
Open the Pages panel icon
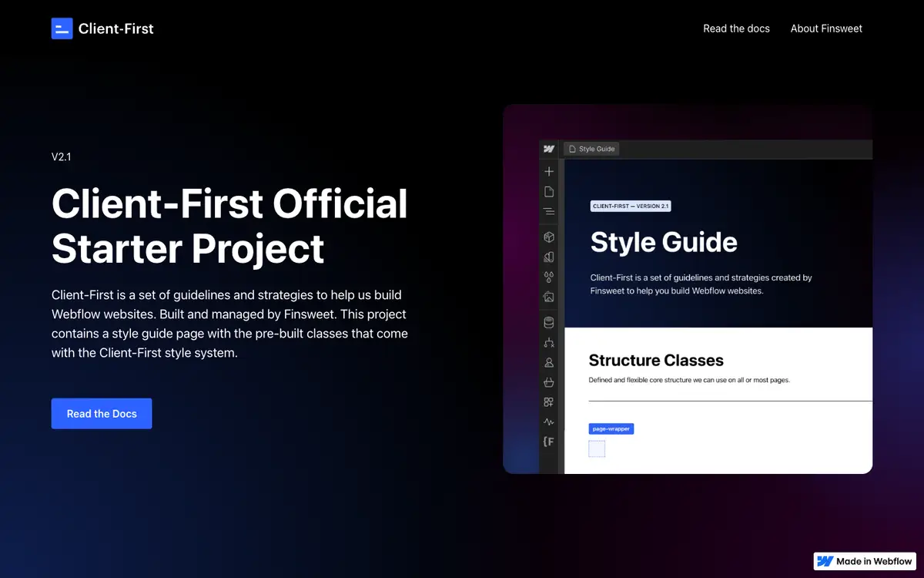pyautogui.click(x=549, y=191)
